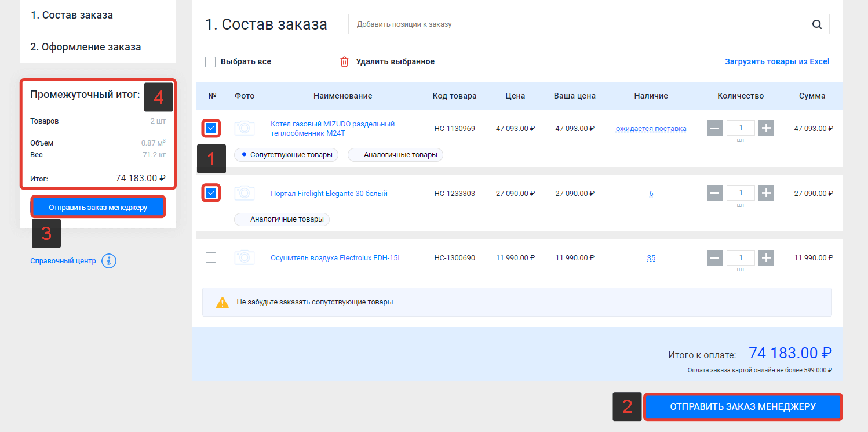Open 'Справочный центр' link
This screenshot has width=868, height=432.
(x=63, y=261)
